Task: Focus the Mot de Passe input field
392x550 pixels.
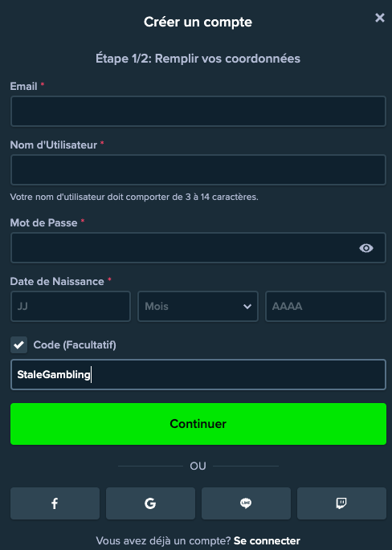Action: click(198, 247)
